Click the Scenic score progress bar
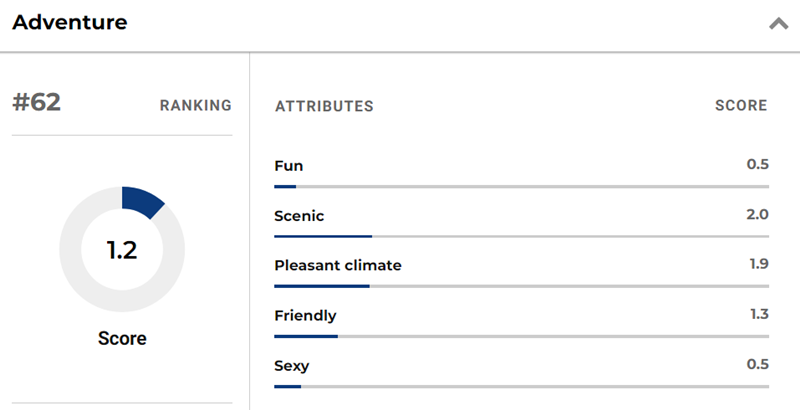 521,236
